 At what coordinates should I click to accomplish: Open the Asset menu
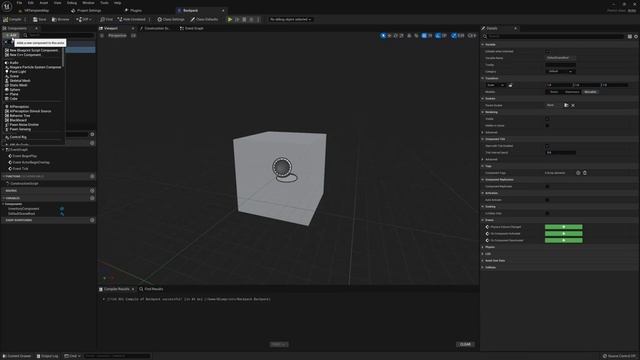click(44, 3)
